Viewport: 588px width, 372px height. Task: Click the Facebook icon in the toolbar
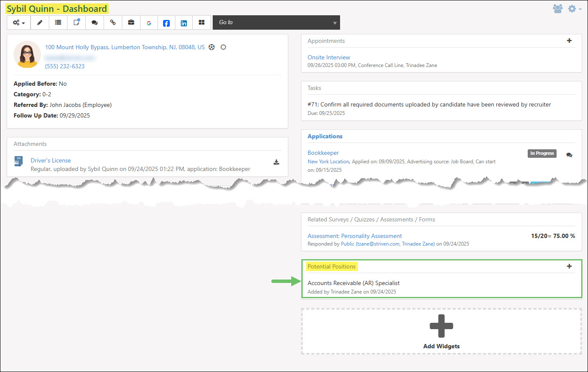pos(166,22)
